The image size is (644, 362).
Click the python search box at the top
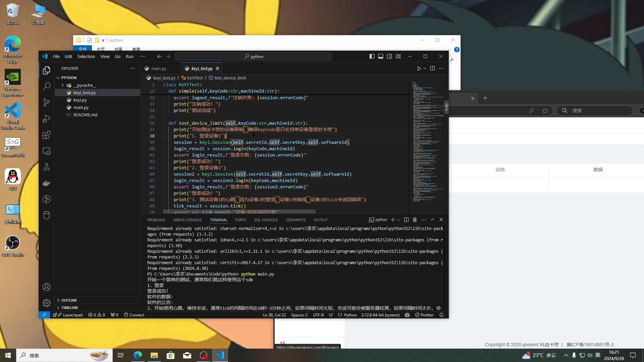pos(254,56)
